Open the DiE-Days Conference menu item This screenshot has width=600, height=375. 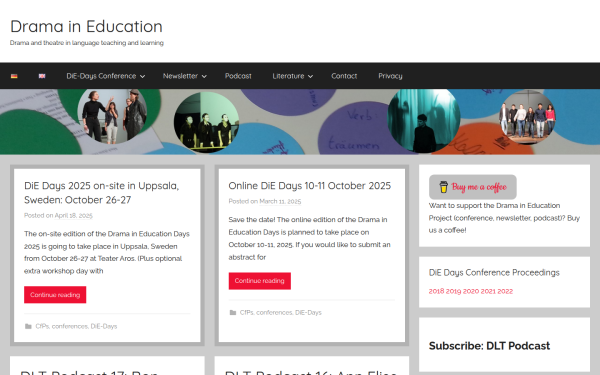[101, 76]
